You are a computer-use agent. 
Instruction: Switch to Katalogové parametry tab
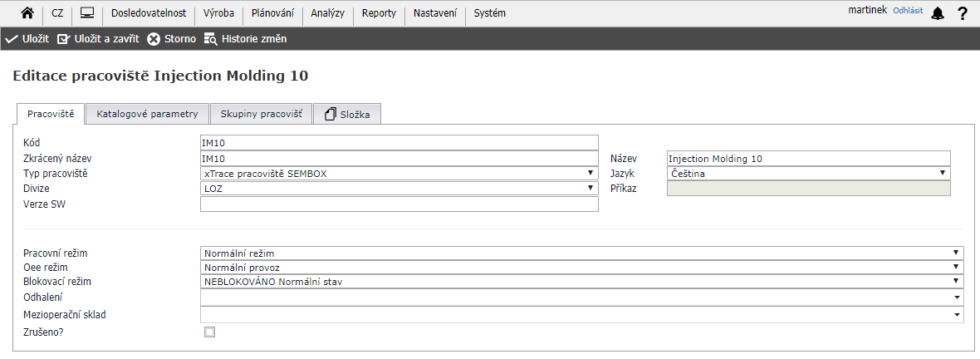(147, 114)
